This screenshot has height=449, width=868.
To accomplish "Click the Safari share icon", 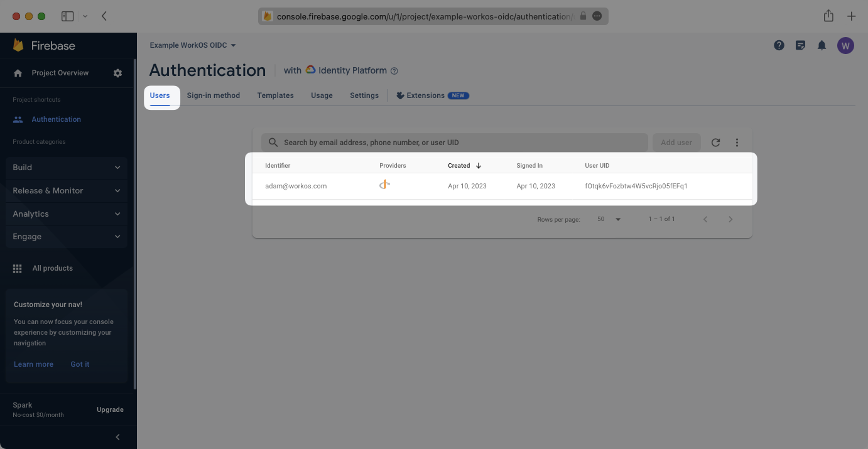I will pos(828,16).
